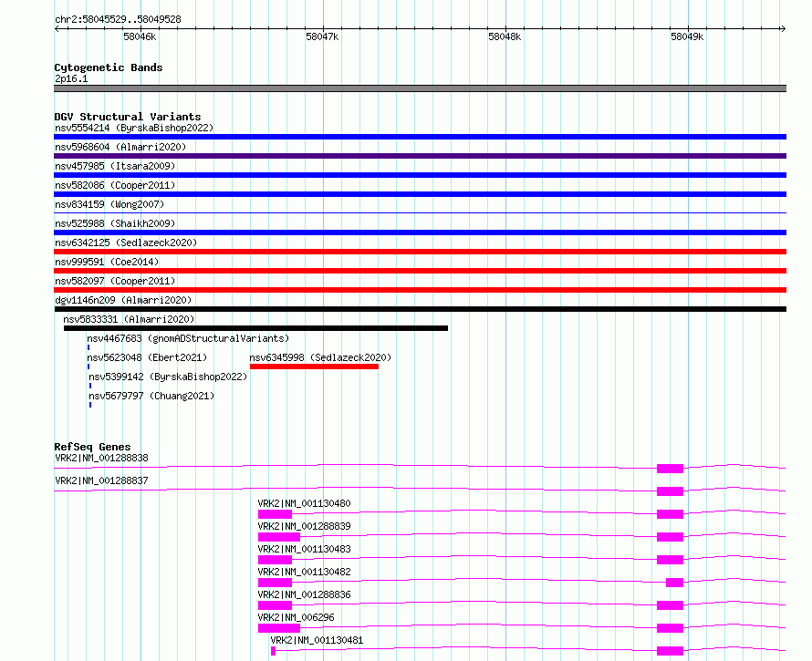The image size is (812, 661).
Task: Select the 2p16.1 cytogenetic band bar
Action: (420, 88)
